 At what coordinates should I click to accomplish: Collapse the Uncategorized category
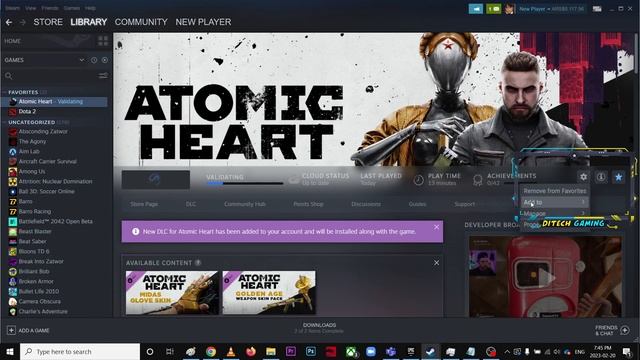point(4,122)
